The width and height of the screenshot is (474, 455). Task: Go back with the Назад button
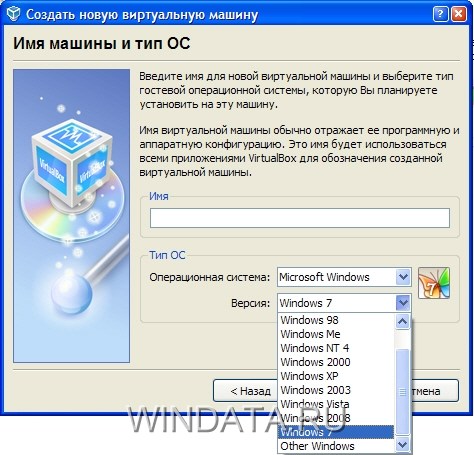pos(245,391)
